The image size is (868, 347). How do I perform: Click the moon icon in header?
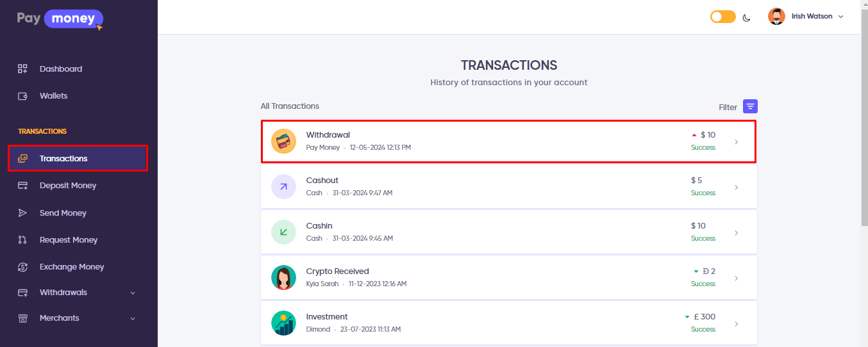coord(746,17)
